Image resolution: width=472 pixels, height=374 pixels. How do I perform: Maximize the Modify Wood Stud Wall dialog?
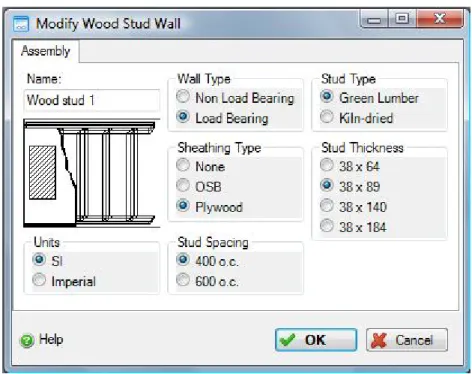coord(402,19)
